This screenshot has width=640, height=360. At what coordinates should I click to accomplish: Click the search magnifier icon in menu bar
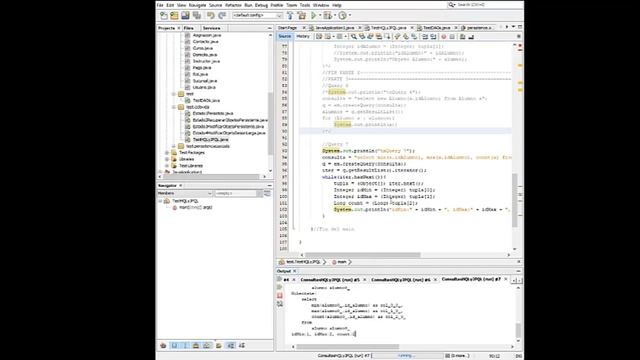(451, 5)
